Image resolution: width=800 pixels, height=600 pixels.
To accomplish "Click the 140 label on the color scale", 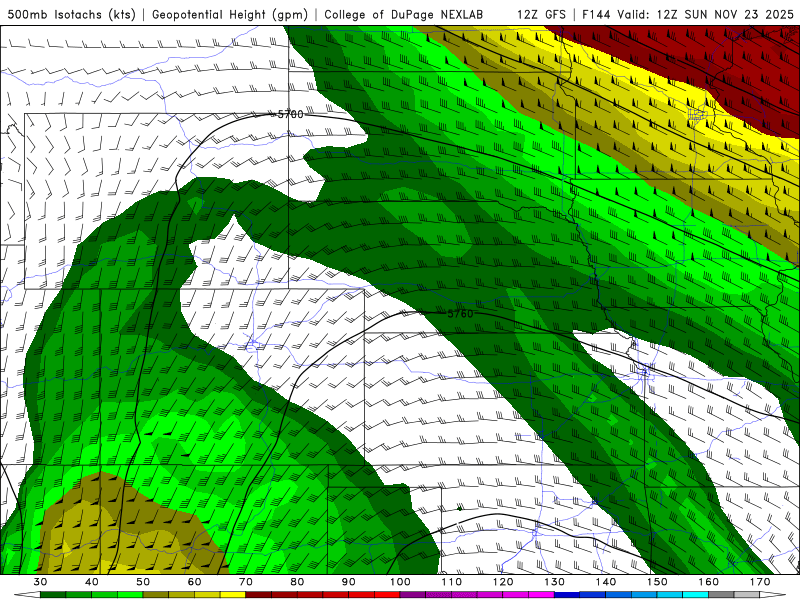I will coord(606,582).
